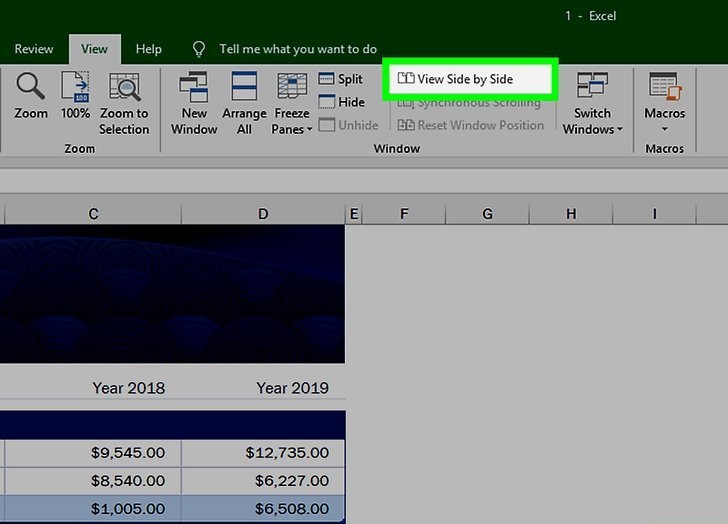728x524 pixels.
Task: Click the Zoom magnifier icon
Action: pos(30,87)
